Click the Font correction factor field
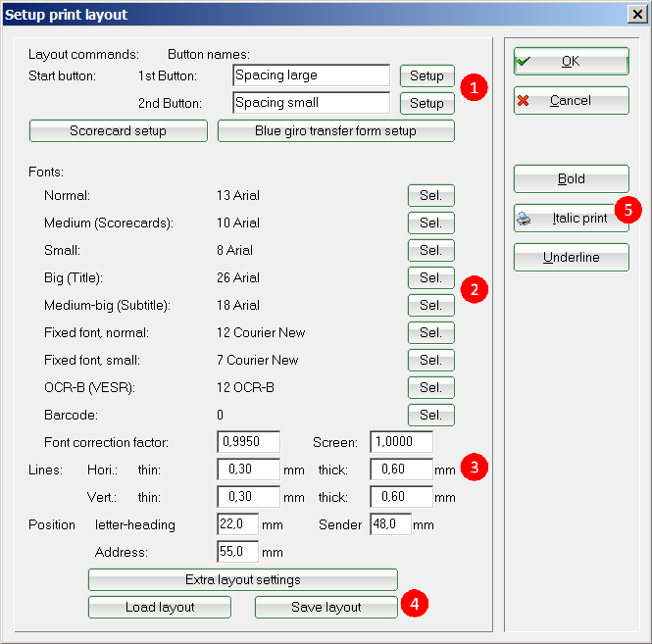The image size is (652, 644). tap(248, 442)
